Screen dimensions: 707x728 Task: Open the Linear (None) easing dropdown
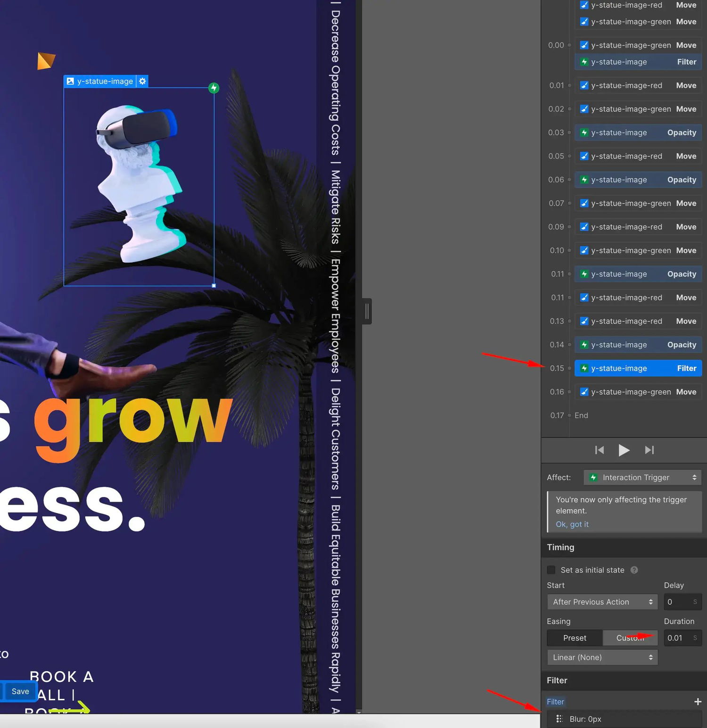click(602, 657)
